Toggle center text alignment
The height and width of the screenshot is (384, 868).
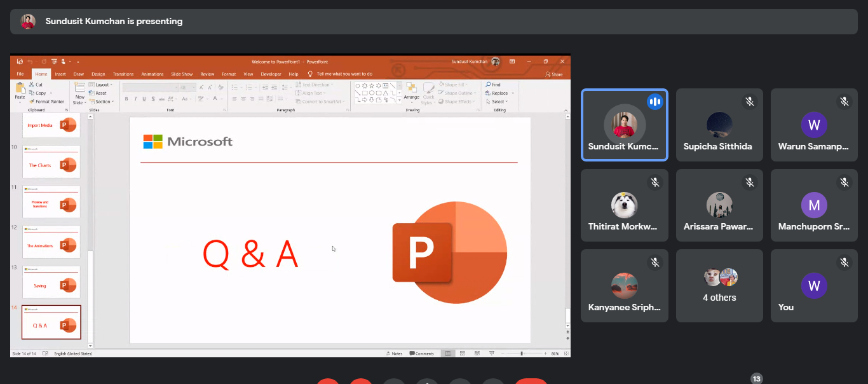tap(243, 99)
